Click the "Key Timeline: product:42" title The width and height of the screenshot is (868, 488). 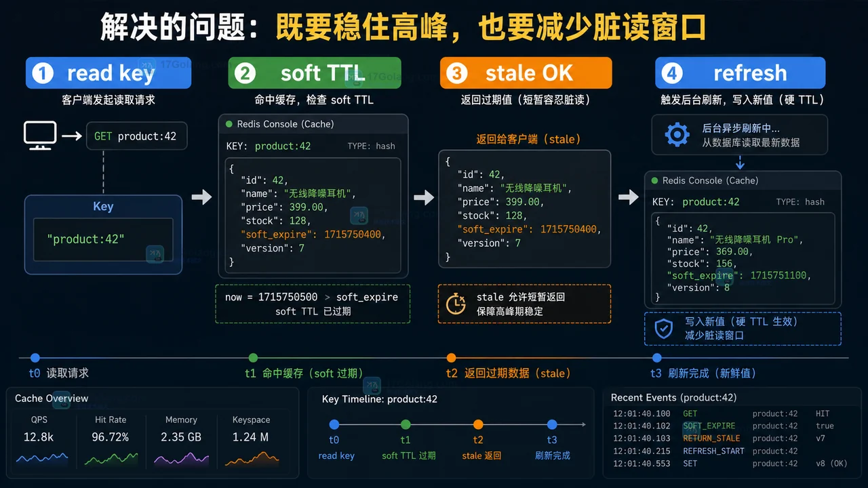point(380,399)
